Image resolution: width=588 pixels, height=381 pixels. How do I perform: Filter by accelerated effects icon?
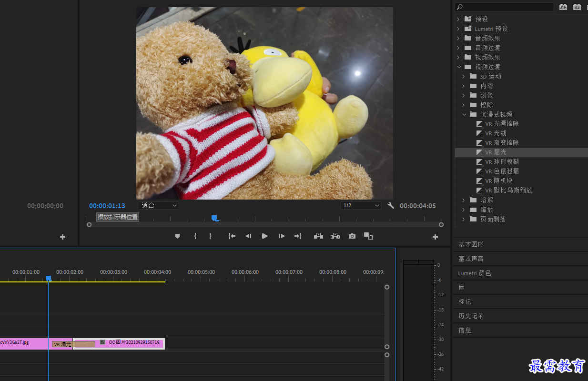click(563, 7)
